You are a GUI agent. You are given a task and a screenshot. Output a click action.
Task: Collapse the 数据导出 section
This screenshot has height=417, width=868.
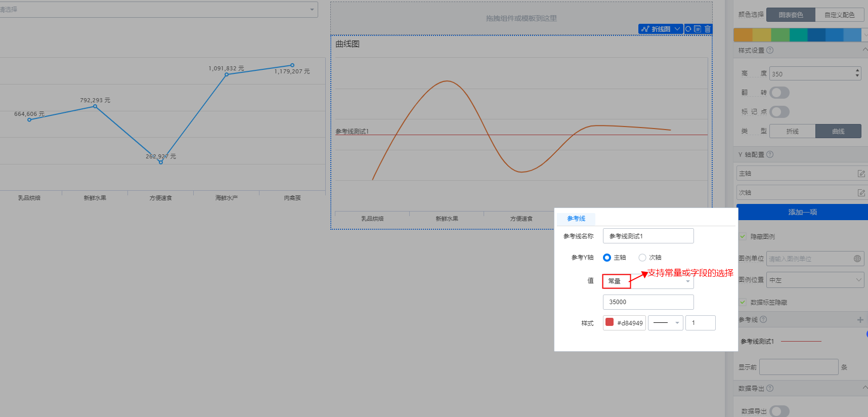[x=865, y=388]
